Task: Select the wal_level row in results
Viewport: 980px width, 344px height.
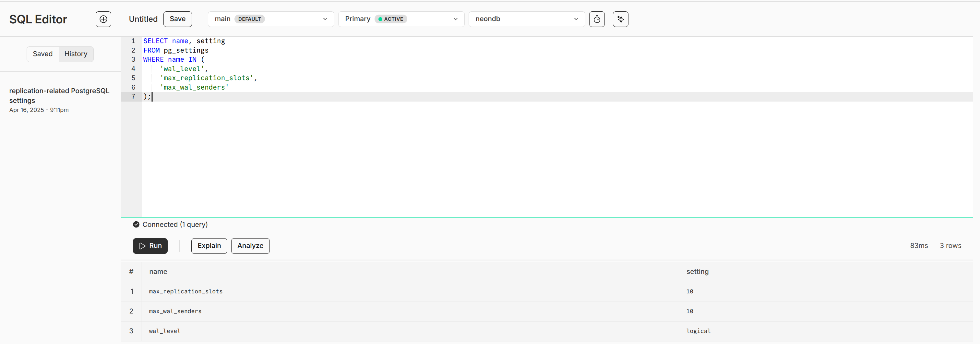Action: pyautogui.click(x=164, y=331)
